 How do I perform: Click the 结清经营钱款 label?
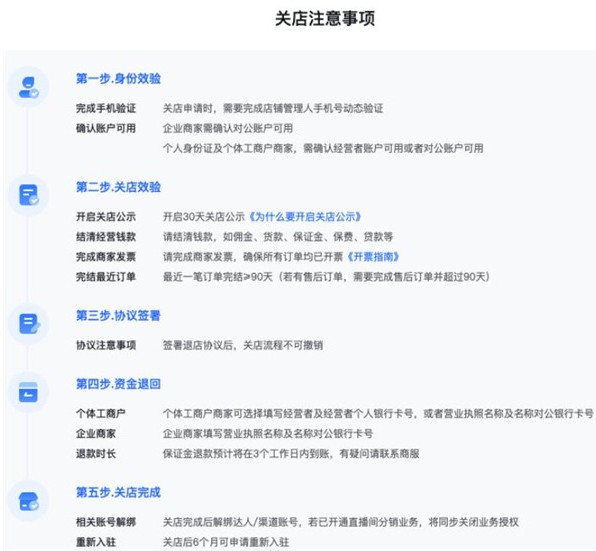click(106, 237)
